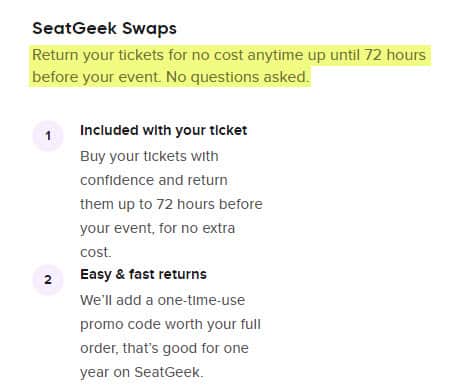Click the number 2 step circle
The width and height of the screenshot is (458, 387).
(x=48, y=280)
